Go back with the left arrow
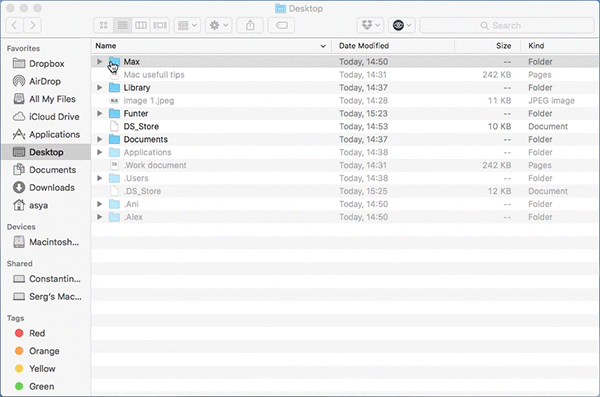 pyautogui.click(x=14, y=26)
